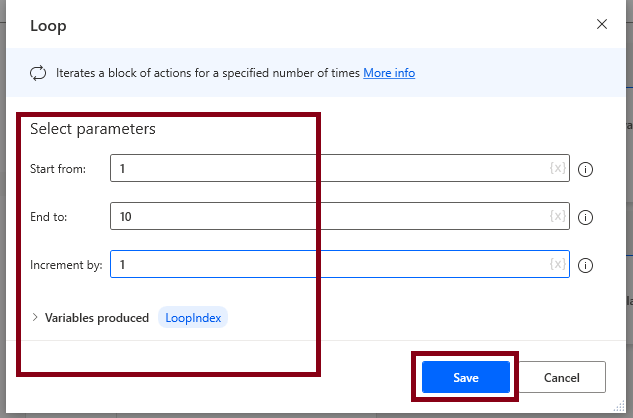Select the LoopIndex variable chip

[x=193, y=318]
